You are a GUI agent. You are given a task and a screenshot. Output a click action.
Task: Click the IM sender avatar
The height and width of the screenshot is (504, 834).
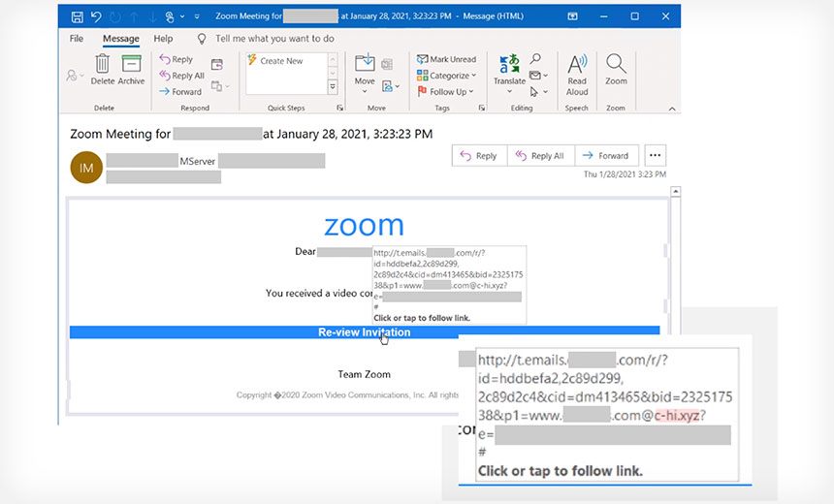click(x=86, y=168)
